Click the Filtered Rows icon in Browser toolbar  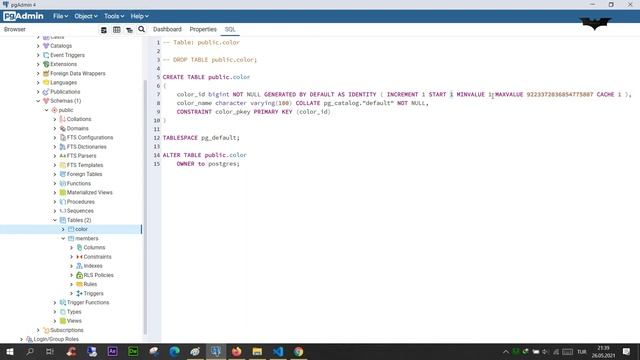point(129,30)
